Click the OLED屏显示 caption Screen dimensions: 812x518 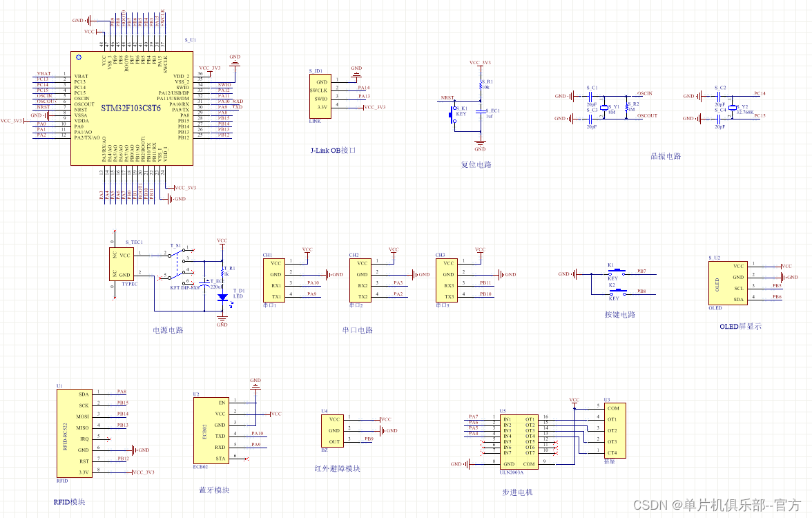(740, 326)
